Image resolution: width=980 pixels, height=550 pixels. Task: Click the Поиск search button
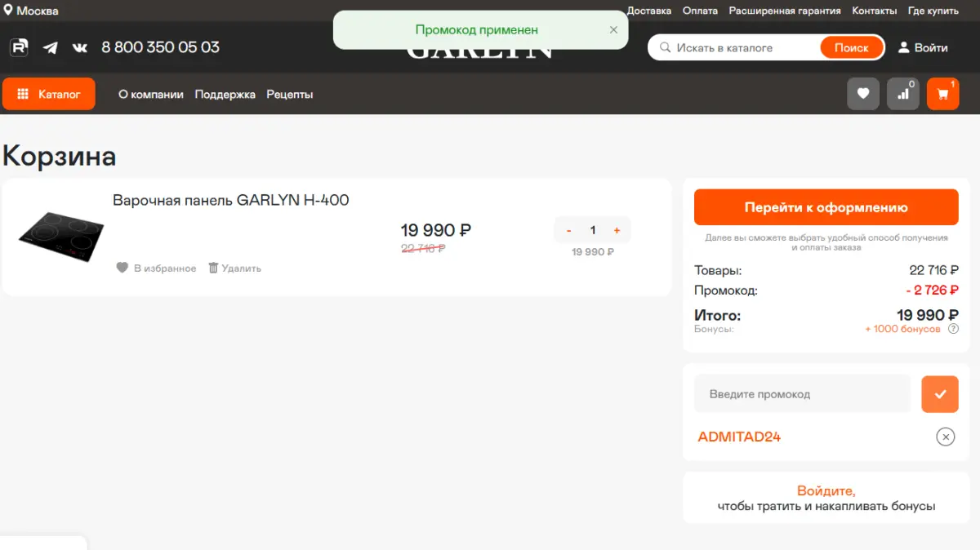pyautogui.click(x=852, y=47)
